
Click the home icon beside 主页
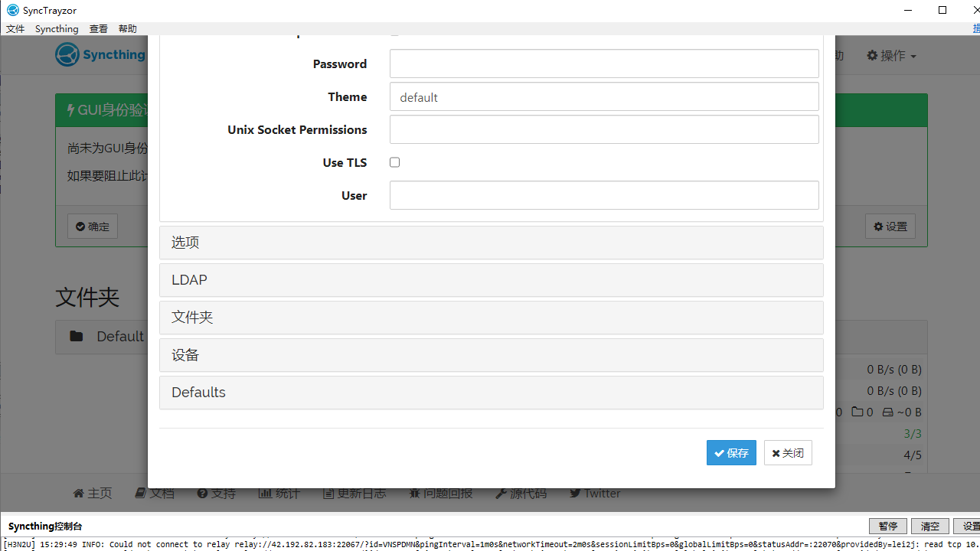pos(78,494)
